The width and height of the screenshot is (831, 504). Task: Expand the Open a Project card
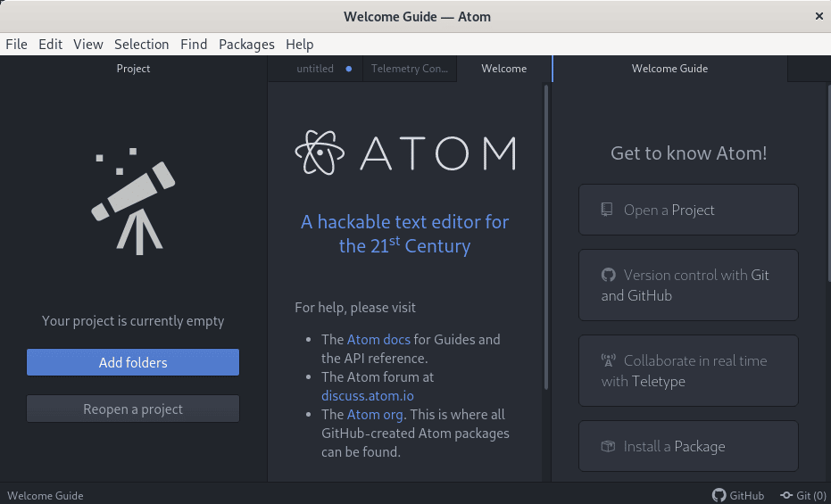click(x=688, y=210)
